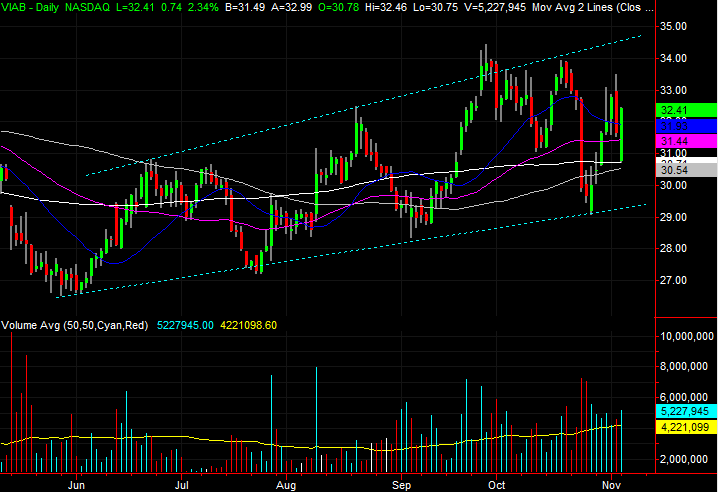Click the last price L=32.41

(135, 7)
